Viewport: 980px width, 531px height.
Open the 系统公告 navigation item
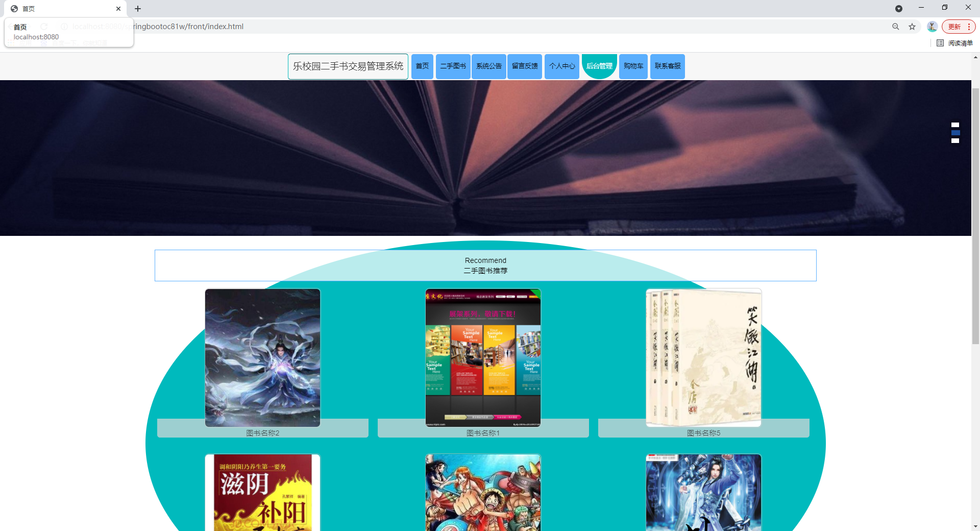tap(489, 66)
